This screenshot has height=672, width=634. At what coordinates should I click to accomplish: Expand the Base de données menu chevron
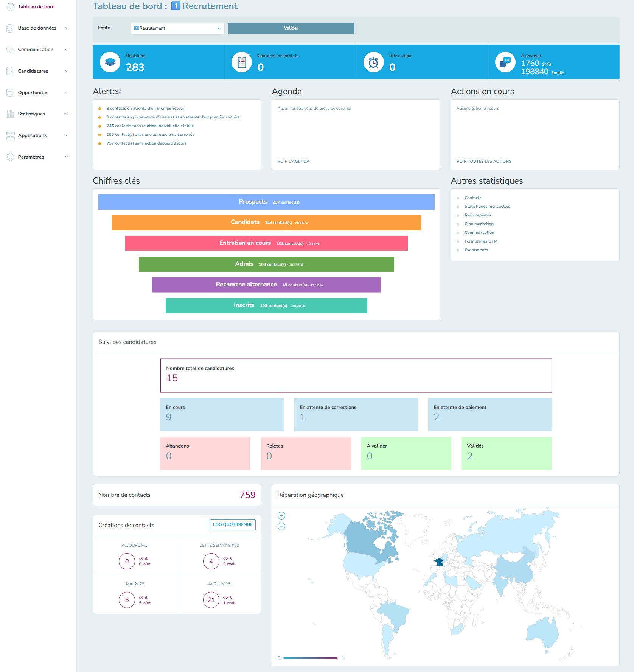click(67, 28)
